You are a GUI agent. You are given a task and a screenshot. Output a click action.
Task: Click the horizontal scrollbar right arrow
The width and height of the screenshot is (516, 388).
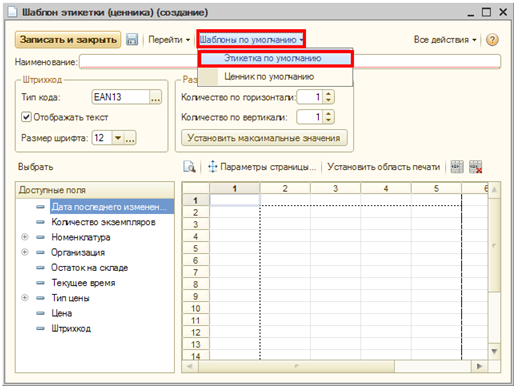(479, 366)
